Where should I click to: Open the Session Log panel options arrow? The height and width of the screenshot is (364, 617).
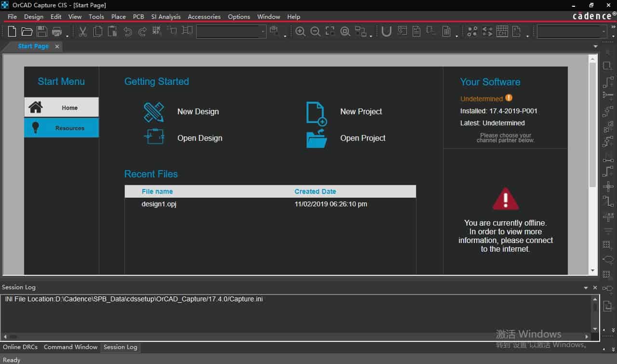586,288
